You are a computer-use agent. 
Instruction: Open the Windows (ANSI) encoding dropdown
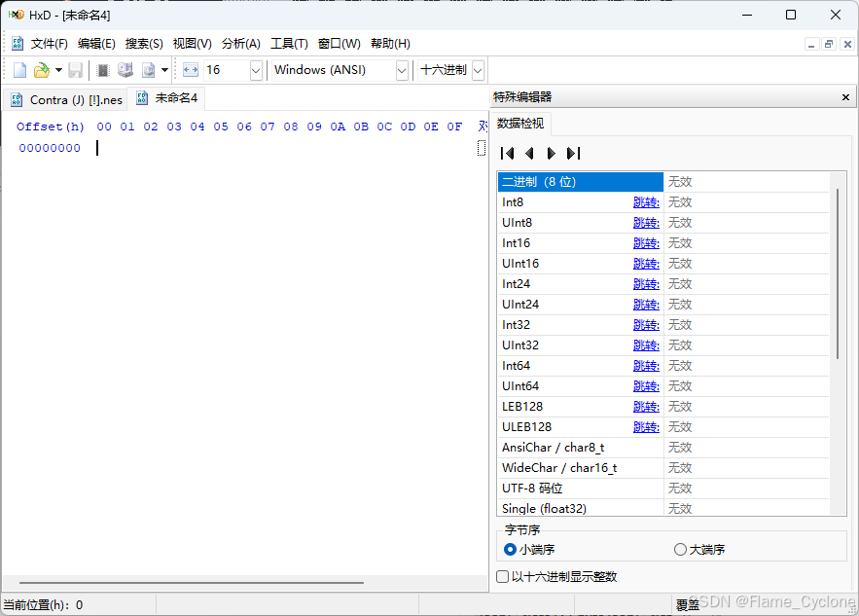403,69
